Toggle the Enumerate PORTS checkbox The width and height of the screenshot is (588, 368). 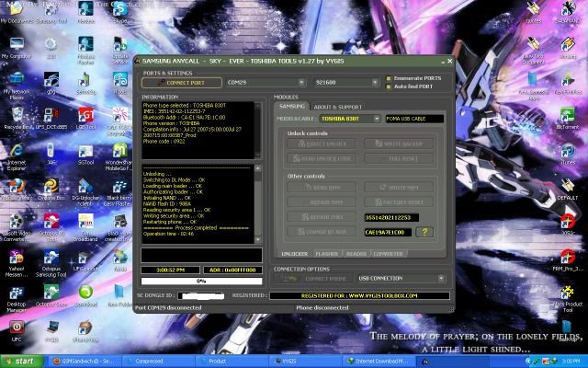pyautogui.click(x=389, y=78)
